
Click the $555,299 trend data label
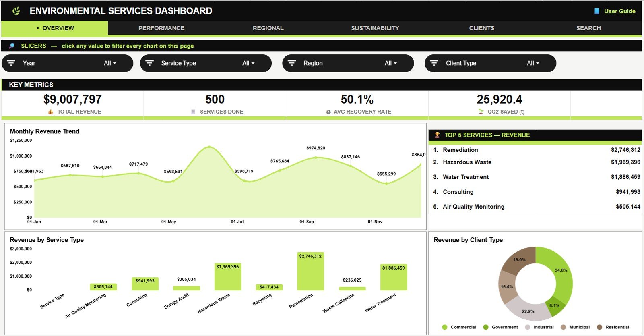tap(386, 174)
